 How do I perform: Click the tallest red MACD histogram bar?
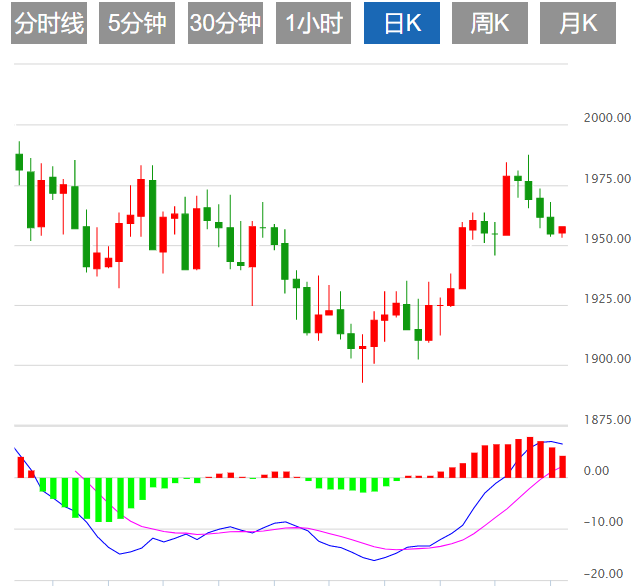click(x=530, y=457)
